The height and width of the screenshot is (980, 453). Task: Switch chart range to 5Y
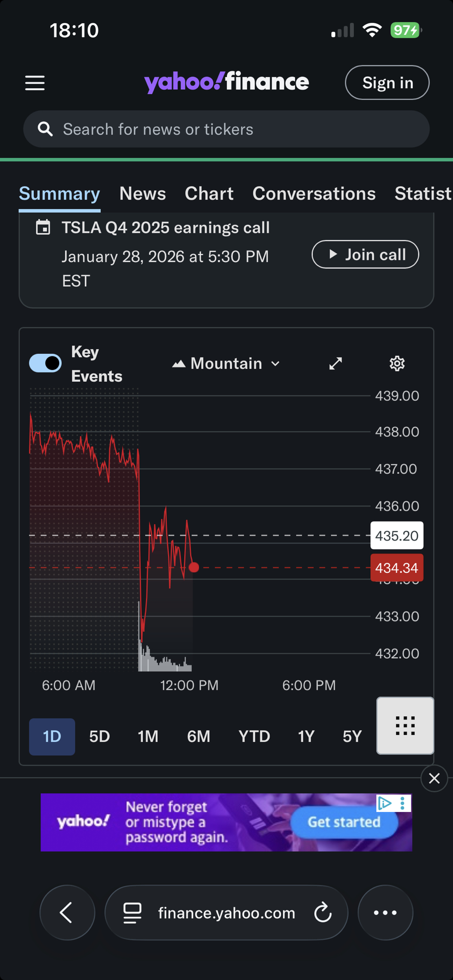click(352, 736)
